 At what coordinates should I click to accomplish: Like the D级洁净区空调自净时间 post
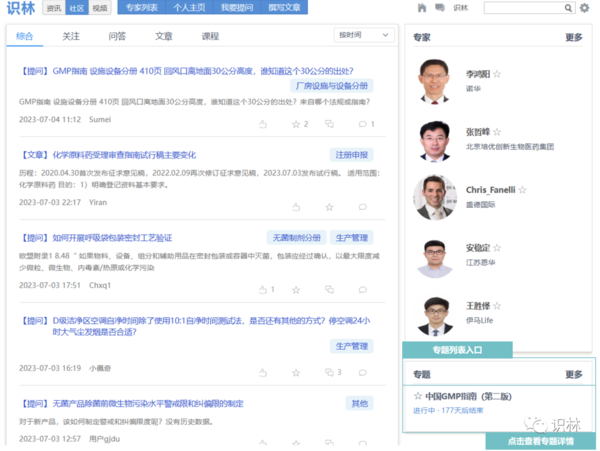(263, 373)
